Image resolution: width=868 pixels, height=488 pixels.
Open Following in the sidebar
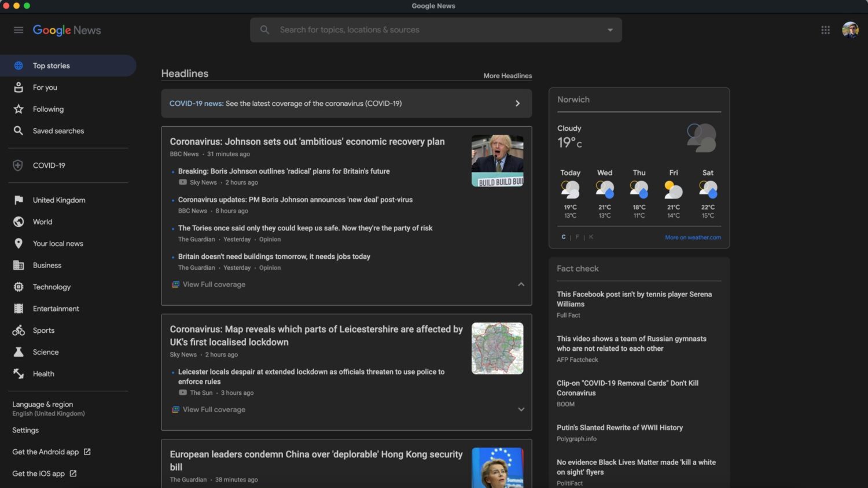point(48,109)
